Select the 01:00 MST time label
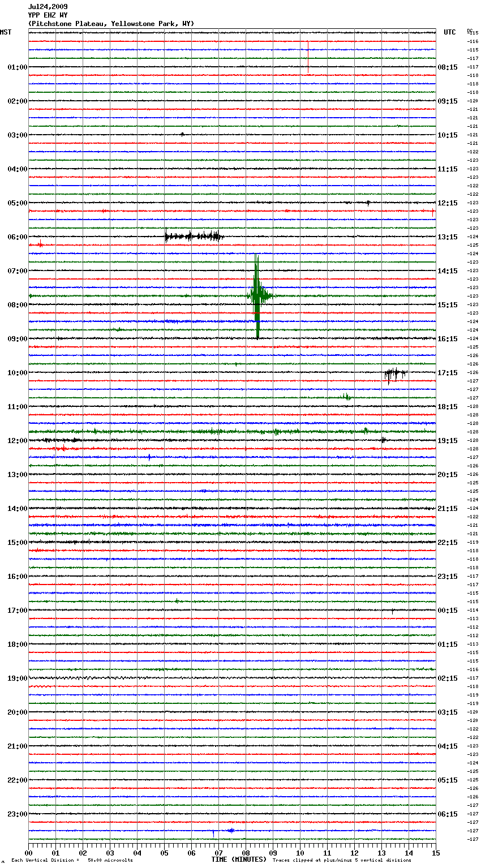 (18, 67)
